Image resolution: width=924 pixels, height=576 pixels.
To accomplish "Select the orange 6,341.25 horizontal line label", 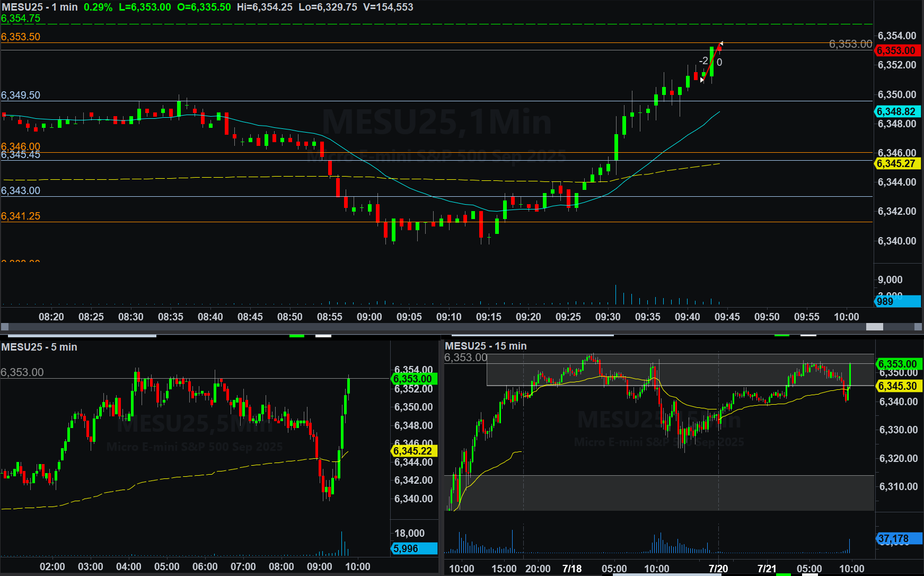I will [x=21, y=216].
